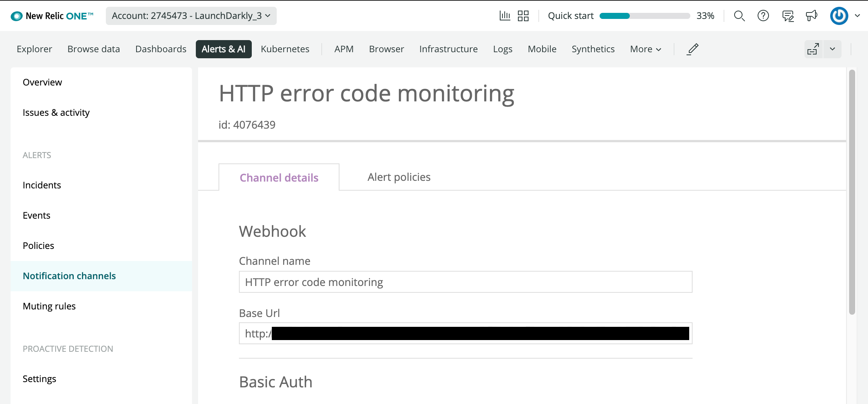This screenshot has height=404, width=868.
Task: Go to Kubernetes in the top navigation
Action: tap(285, 49)
